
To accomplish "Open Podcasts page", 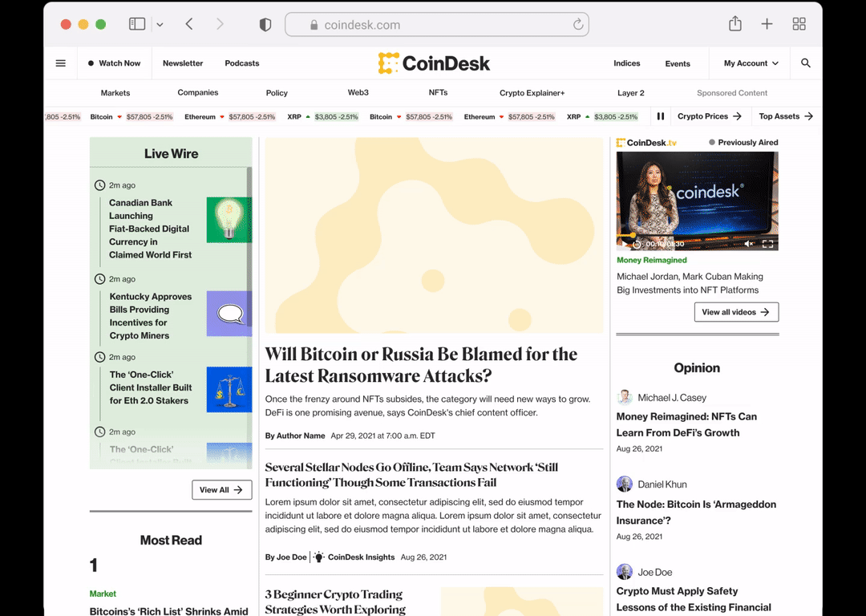I will click(242, 63).
